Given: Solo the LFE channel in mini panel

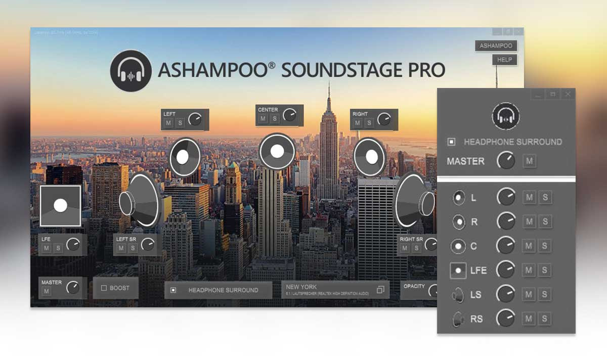Looking at the screenshot, I should (x=545, y=270).
